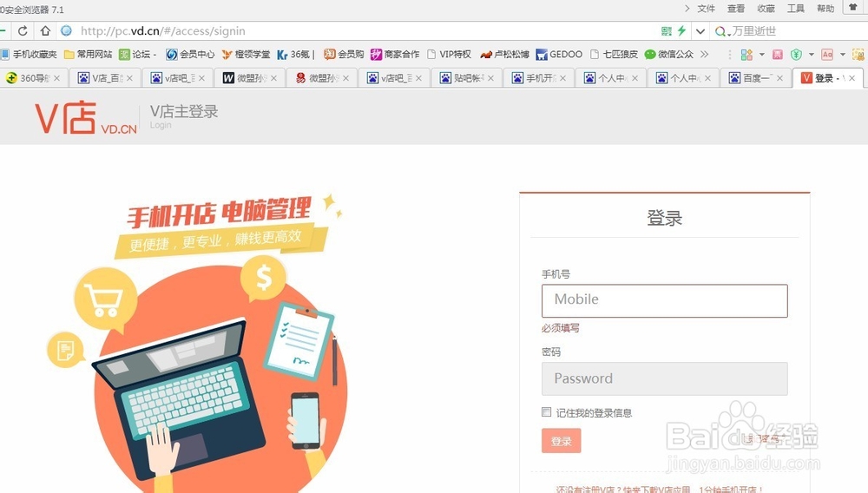Open the 收藏 menu

[766, 9]
